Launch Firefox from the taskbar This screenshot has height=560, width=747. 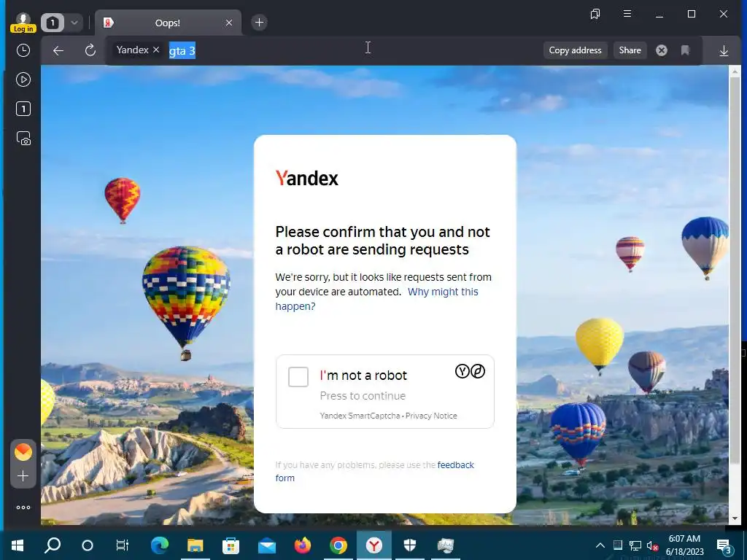[303, 545]
